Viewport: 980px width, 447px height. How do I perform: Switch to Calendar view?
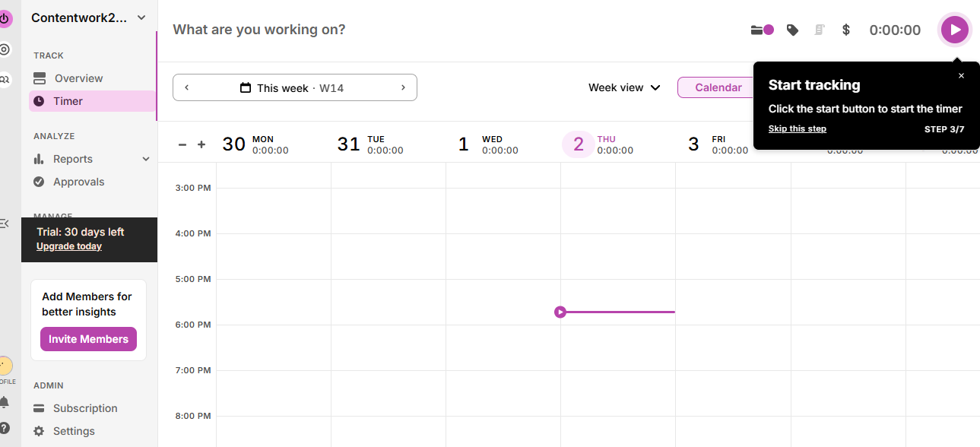[x=716, y=87]
